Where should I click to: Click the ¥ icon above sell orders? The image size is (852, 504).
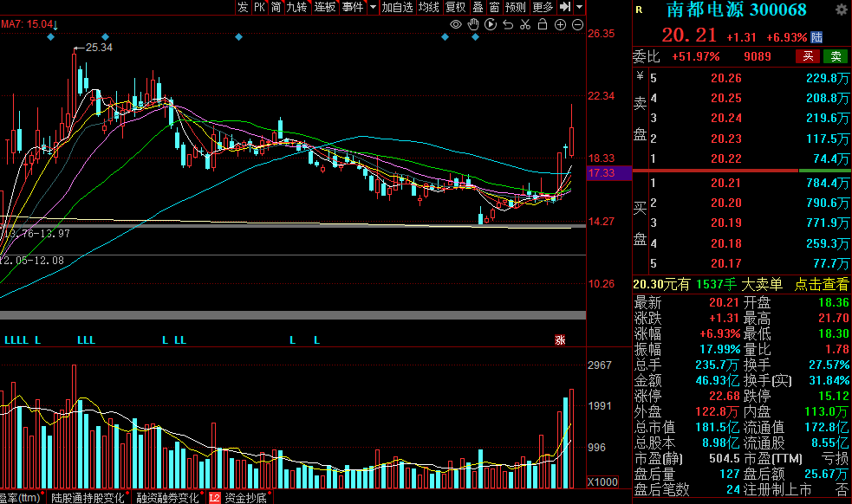[x=641, y=75]
